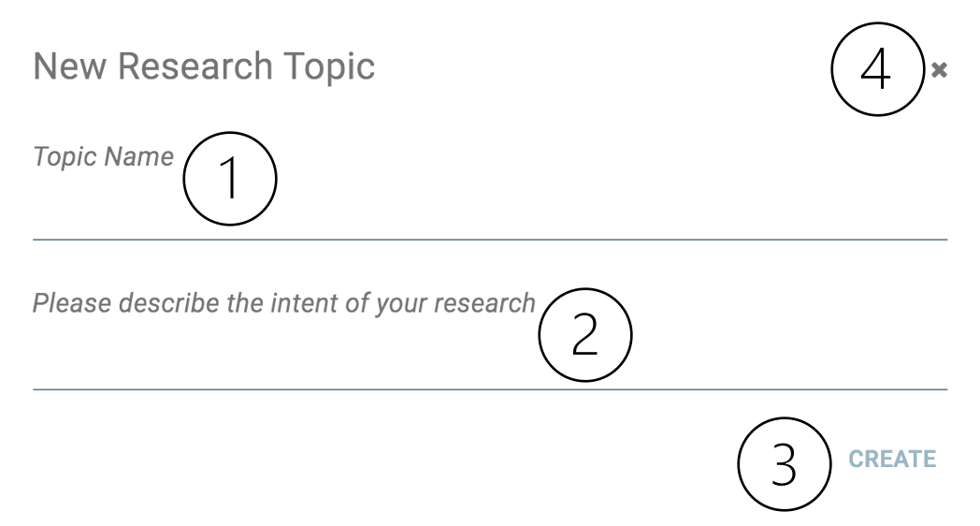Screen dimensions: 980x526
Task: Click the underline below the Topic Name field
Action: [x=490, y=240]
